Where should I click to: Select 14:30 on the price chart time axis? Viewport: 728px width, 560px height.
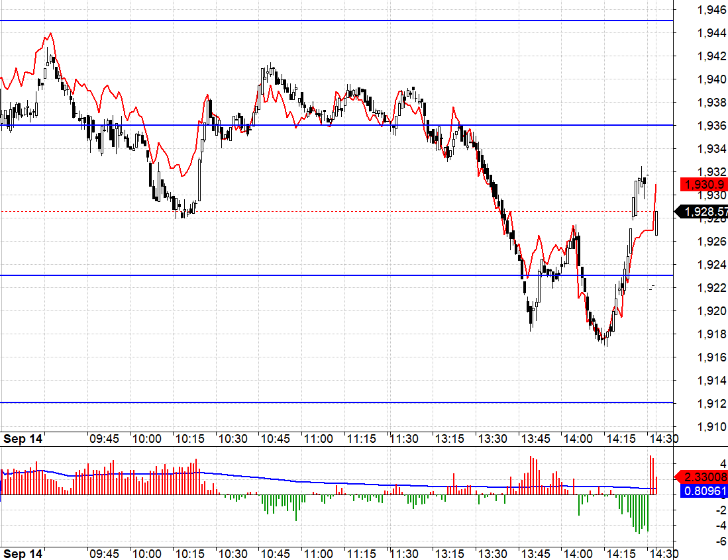(664, 439)
